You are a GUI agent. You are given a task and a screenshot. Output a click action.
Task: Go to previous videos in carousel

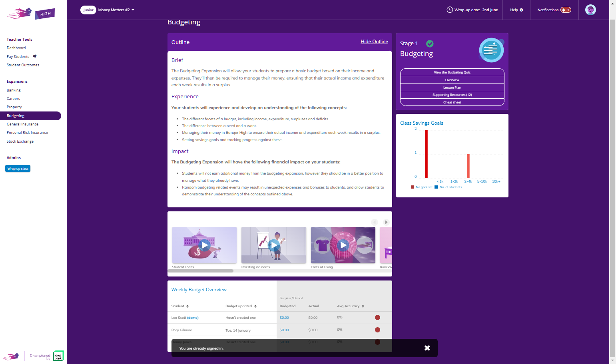375,222
